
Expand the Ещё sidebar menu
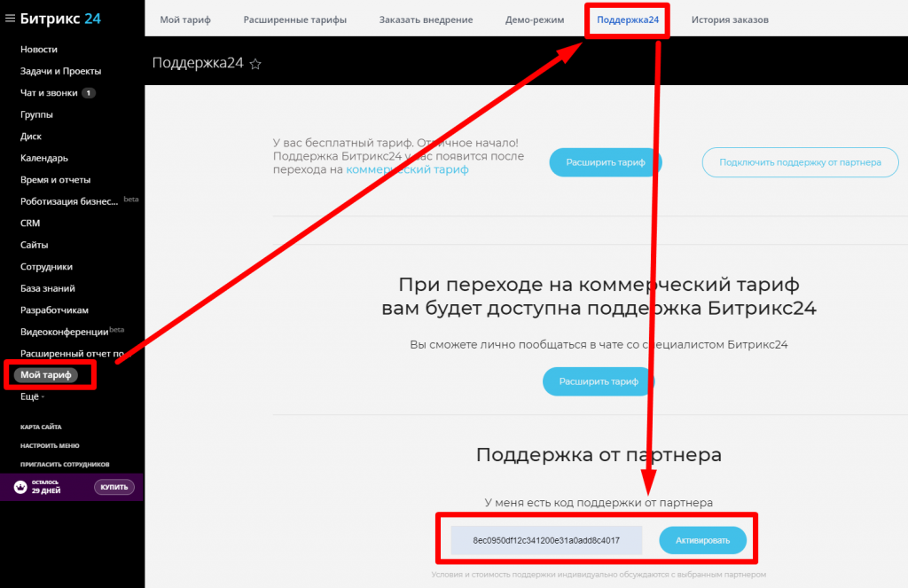tap(32, 396)
